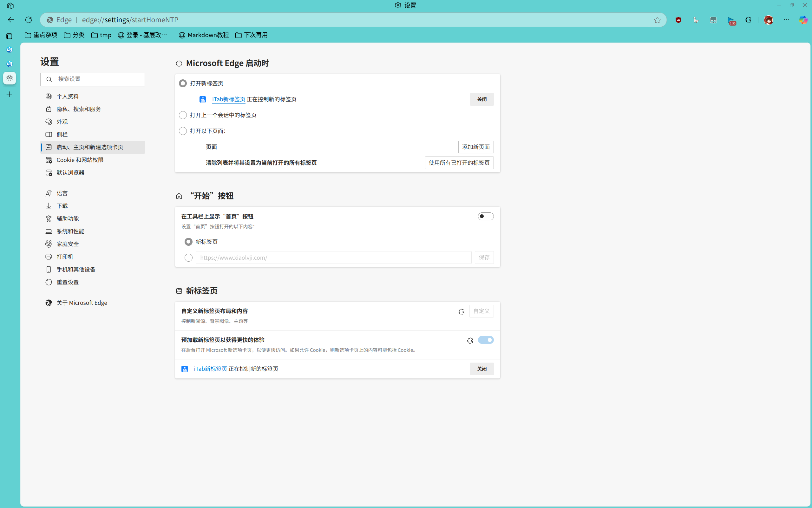Open uBlock Origin extension icon
812x508 pixels.
tap(678, 20)
